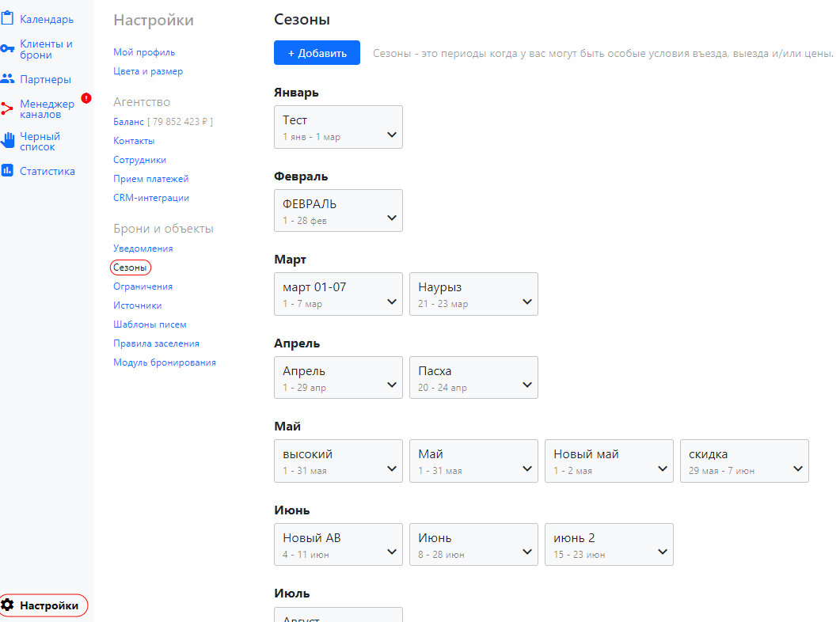Open the Наурыз season chevron
Screen dimensions: 840x622
click(x=528, y=302)
